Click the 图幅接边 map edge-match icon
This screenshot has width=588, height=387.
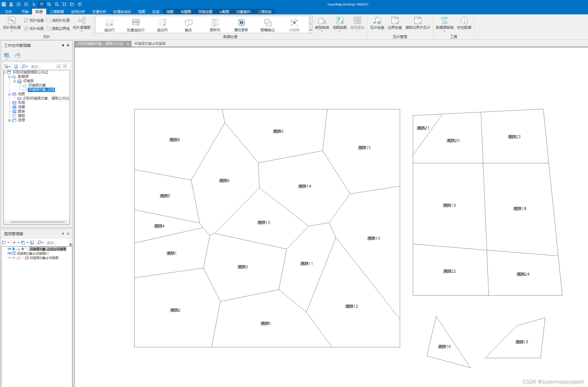coord(267,23)
